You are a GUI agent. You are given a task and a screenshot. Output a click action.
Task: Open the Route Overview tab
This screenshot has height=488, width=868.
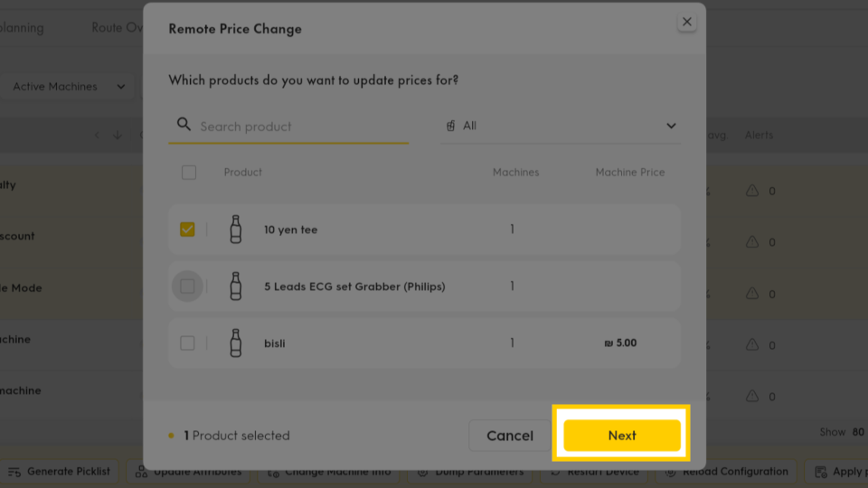tap(117, 28)
